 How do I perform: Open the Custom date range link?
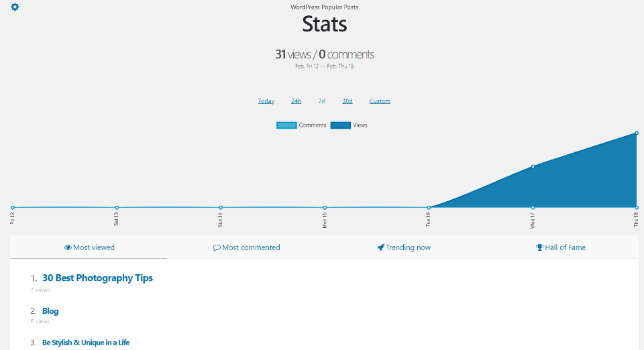(380, 101)
